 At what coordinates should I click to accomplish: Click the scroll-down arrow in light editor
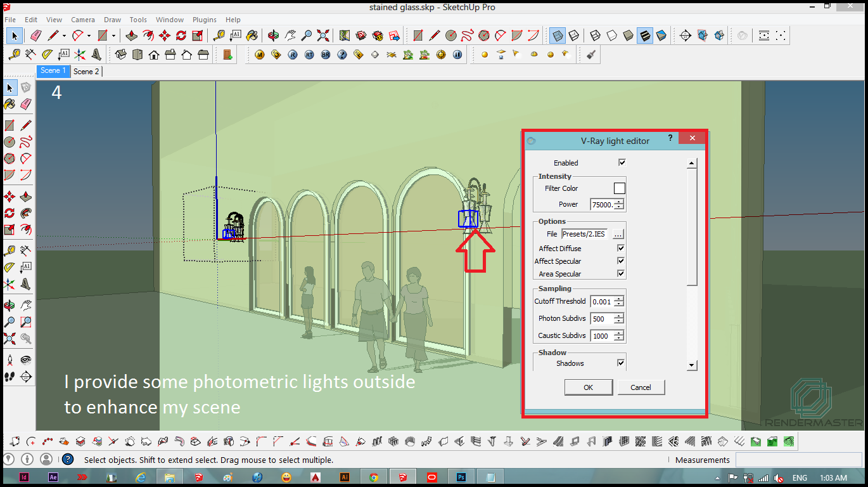(x=692, y=365)
